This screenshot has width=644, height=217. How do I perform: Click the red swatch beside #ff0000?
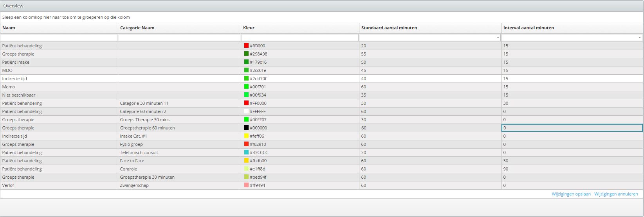(246, 46)
